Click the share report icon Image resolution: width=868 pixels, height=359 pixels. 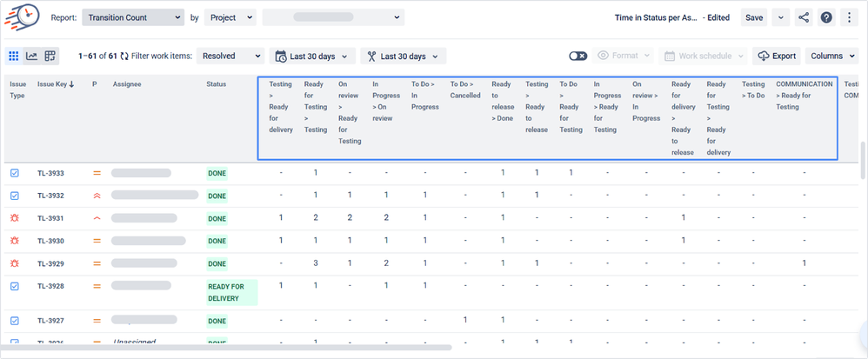click(x=803, y=17)
